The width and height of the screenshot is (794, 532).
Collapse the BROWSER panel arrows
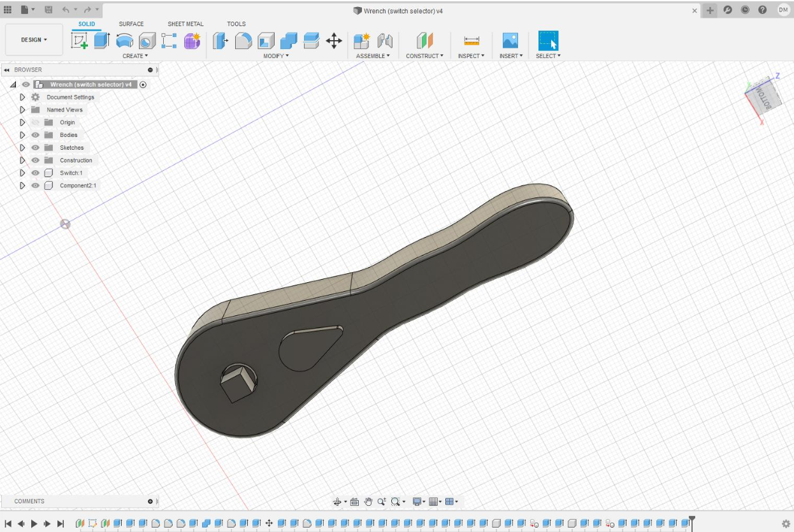pyautogui.click(x=6, y=70)
